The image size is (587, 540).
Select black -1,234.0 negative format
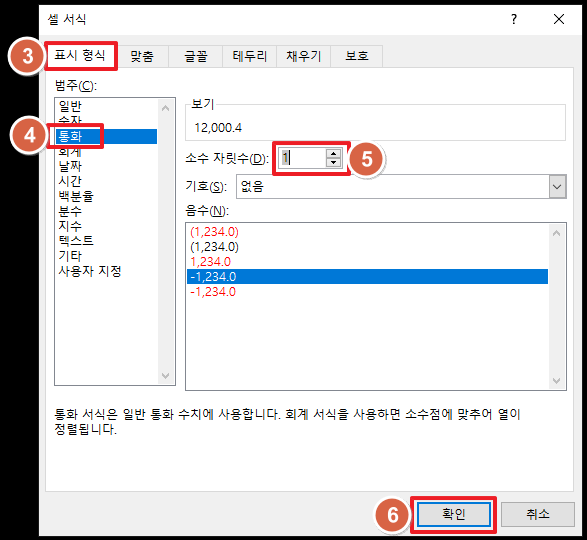point(367,277)
